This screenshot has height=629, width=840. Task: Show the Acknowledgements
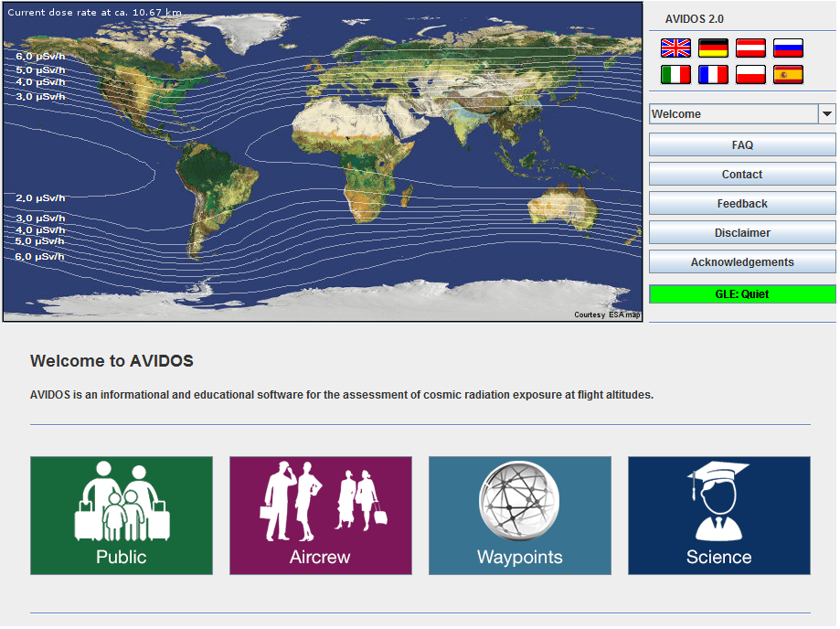tap(742, 262)
